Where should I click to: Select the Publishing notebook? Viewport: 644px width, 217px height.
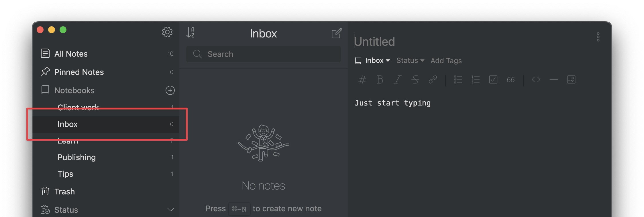pos(76,157)
